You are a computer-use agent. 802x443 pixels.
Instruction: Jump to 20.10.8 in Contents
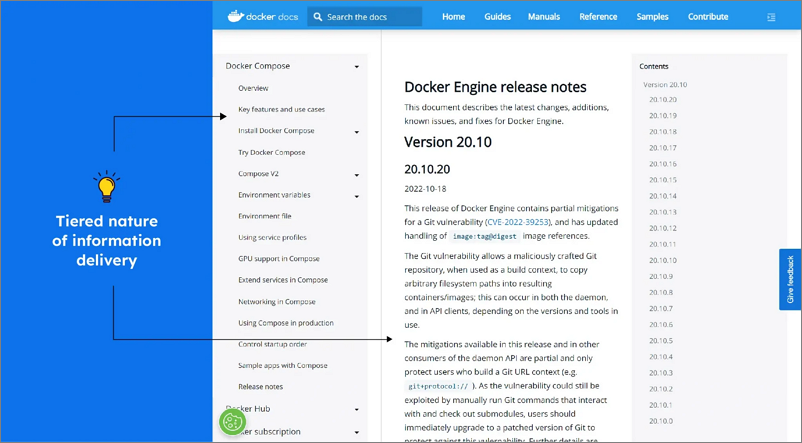[x=661, y=293]
